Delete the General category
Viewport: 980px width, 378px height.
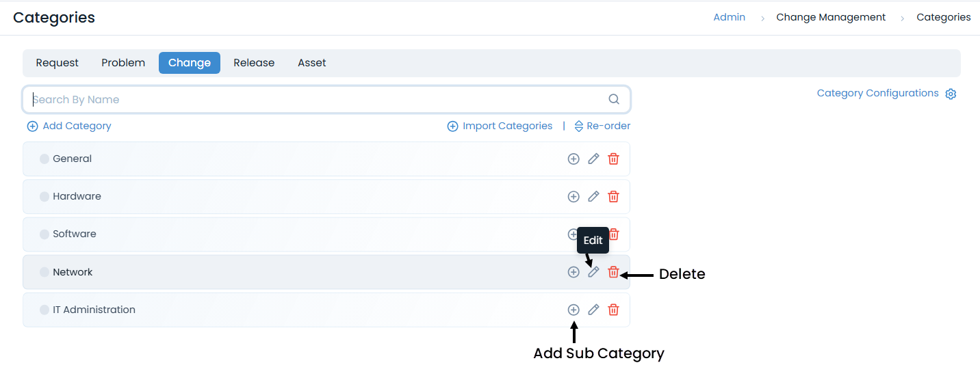(614, 159)
